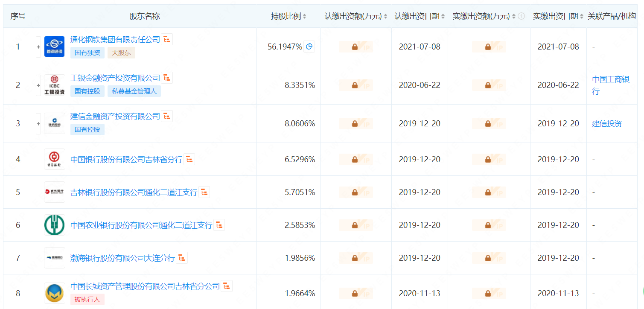Open structure icon after 吉林银行股份有限公司通化二道江支行

click(x=204, y=192)
